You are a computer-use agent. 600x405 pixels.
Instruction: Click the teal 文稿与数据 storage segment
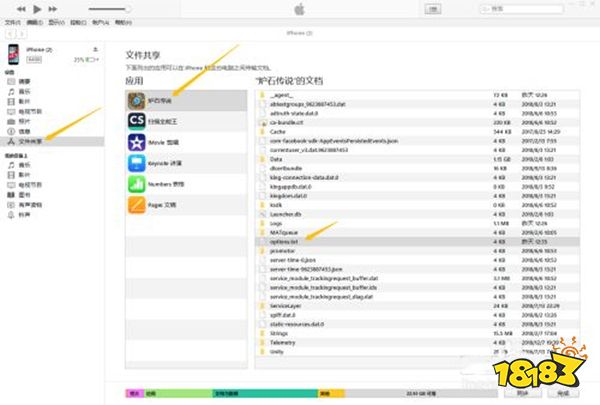[x=265, y=393]
